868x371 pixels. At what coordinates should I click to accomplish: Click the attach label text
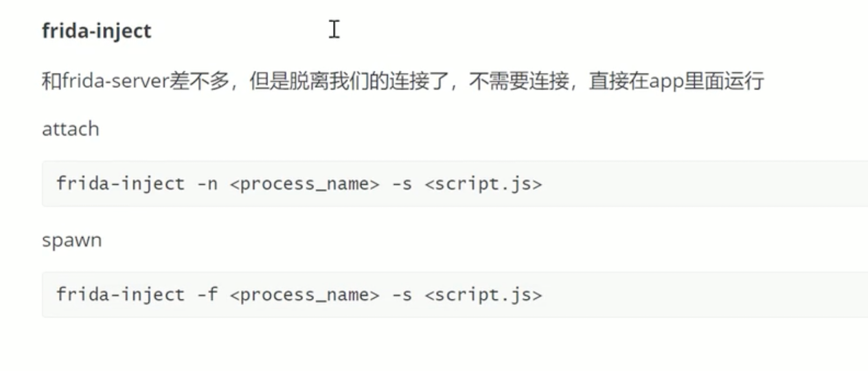pos(70,128)
